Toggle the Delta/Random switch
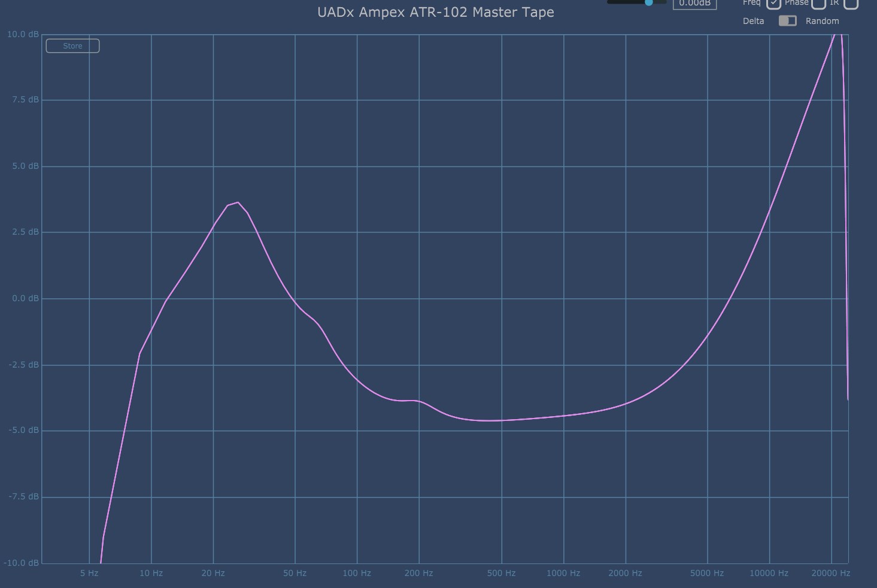 coord(787,21)
